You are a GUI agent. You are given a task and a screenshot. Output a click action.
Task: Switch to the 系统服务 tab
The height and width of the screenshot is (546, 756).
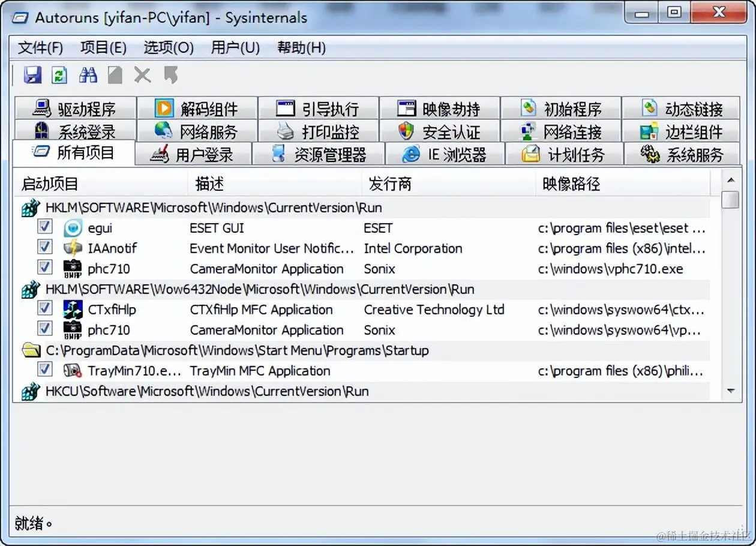[683, 154]
